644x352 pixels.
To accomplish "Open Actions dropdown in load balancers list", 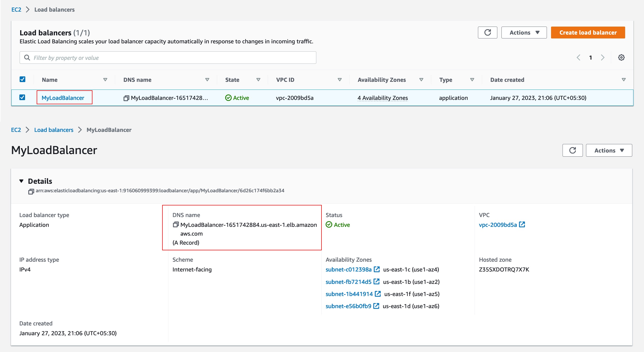I will [524, 33].
